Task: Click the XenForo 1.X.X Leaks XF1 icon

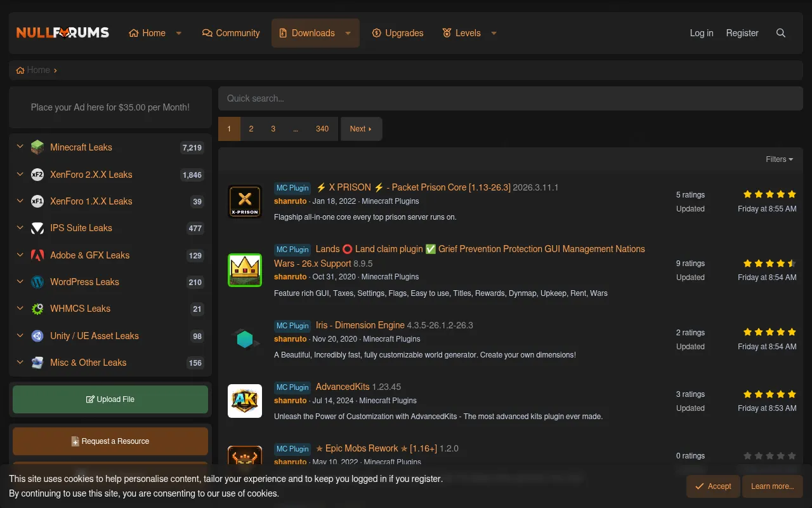Action: point(37,201)
